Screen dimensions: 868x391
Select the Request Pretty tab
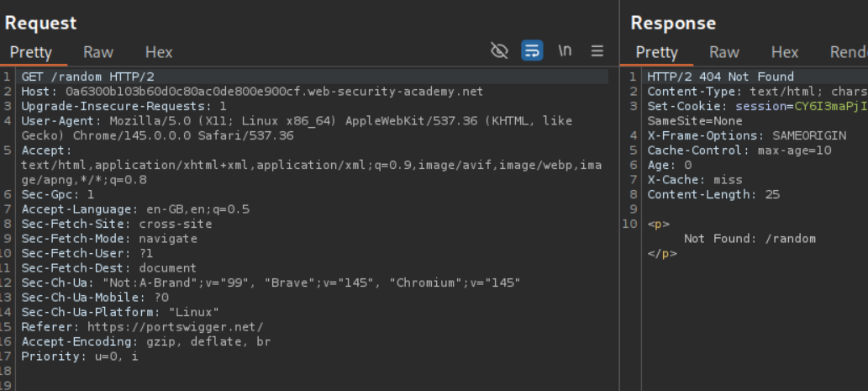coord(30,52)
